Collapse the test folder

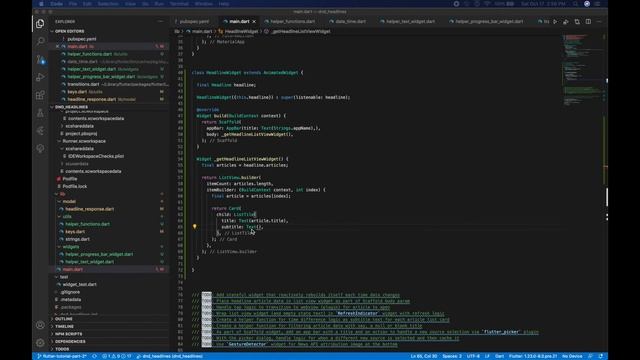(x=64, y=277)
